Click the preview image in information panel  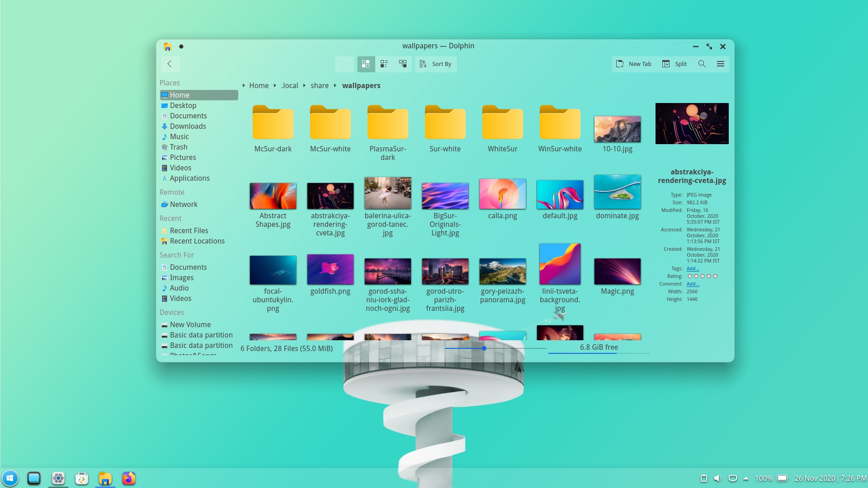[x=692, y=123]
